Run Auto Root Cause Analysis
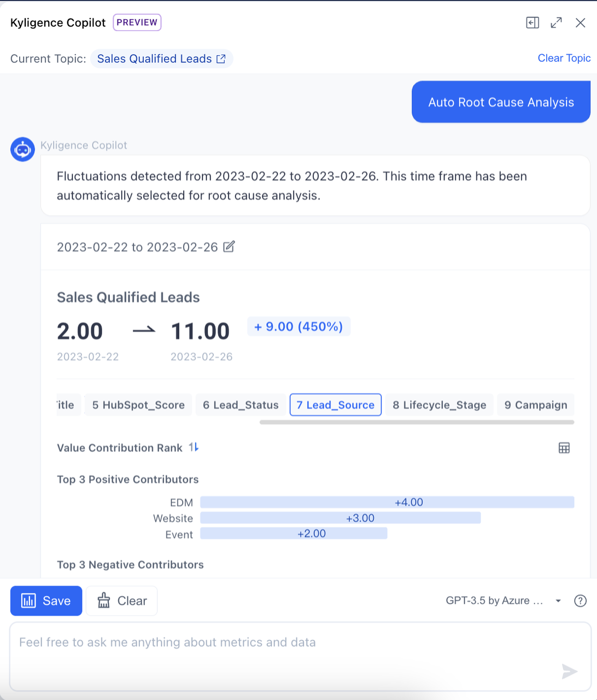The height and width of the screenshot is (700, 597). [500, 102]
